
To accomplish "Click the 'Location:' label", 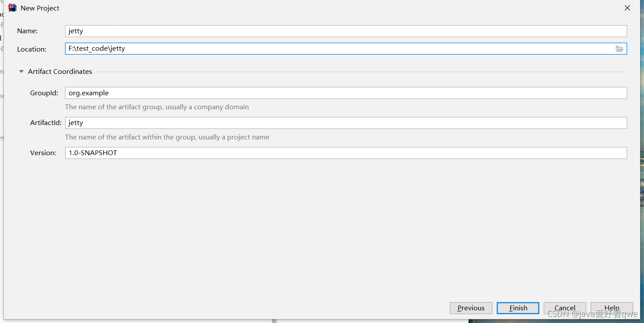I will (x=31, y=49).
